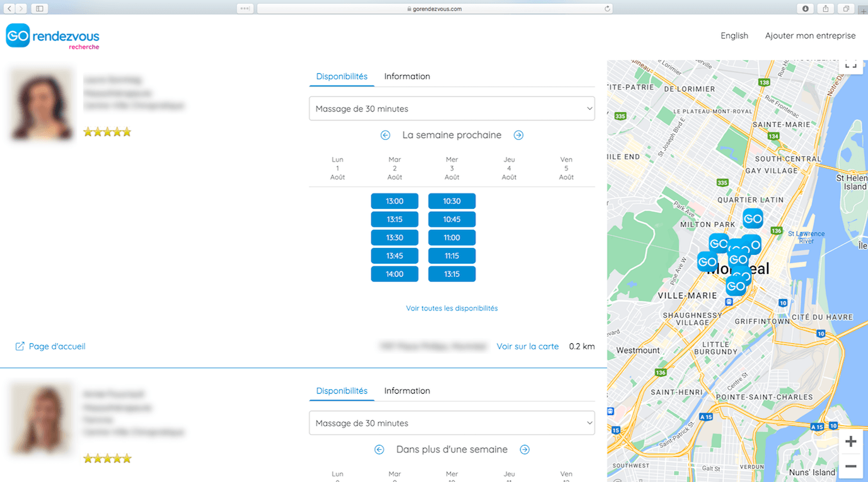Go forward with Safari's forward arrow
The height and width of the screenshot is (482, 868).
(21, 9)
